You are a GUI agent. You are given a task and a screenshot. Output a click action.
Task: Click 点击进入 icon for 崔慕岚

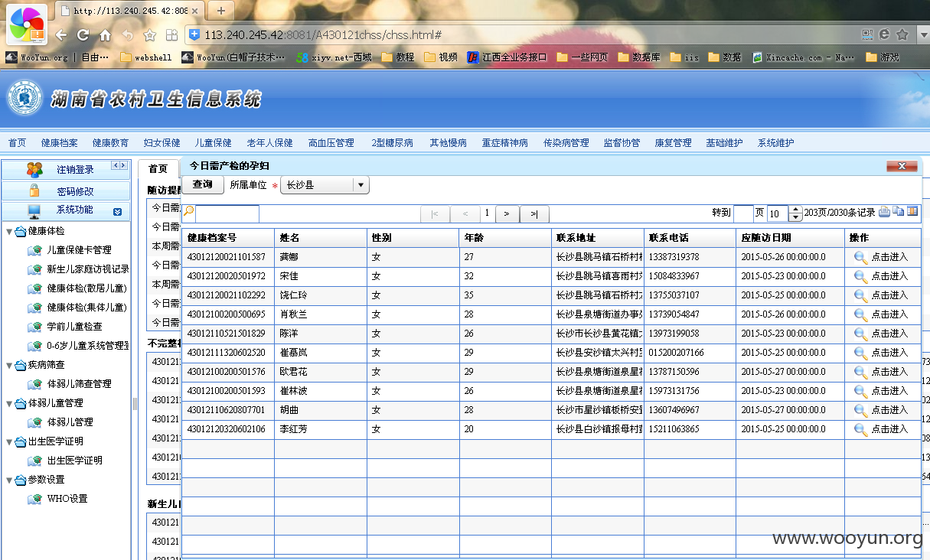pos(861,353)
